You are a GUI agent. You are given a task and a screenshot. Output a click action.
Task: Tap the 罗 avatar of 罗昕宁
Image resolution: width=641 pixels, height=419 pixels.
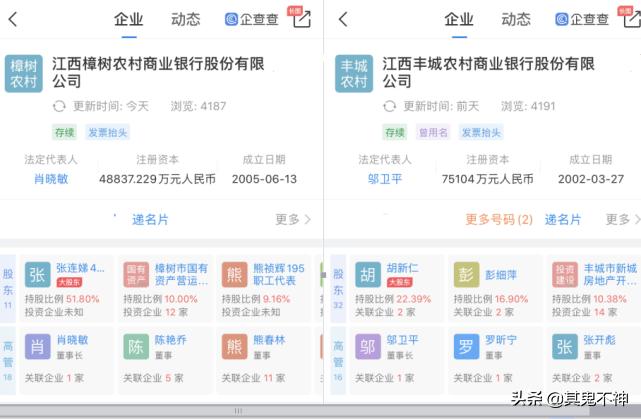click(466, 347)
